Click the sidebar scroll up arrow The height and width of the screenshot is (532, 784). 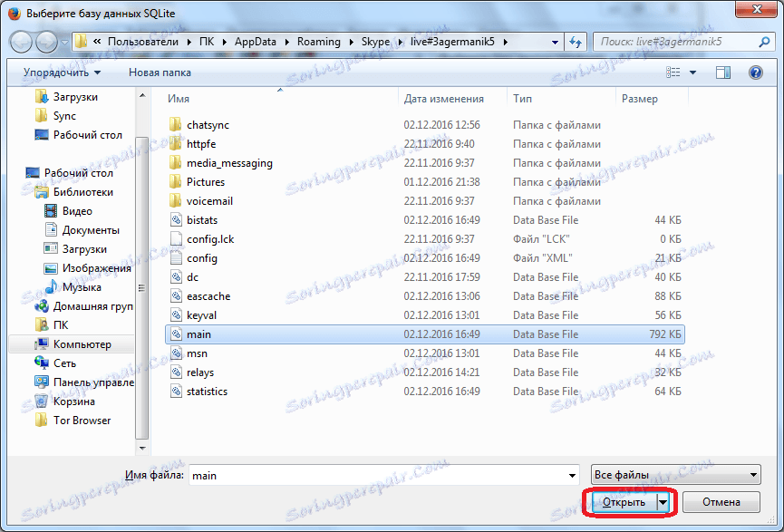tap(142, 95)
